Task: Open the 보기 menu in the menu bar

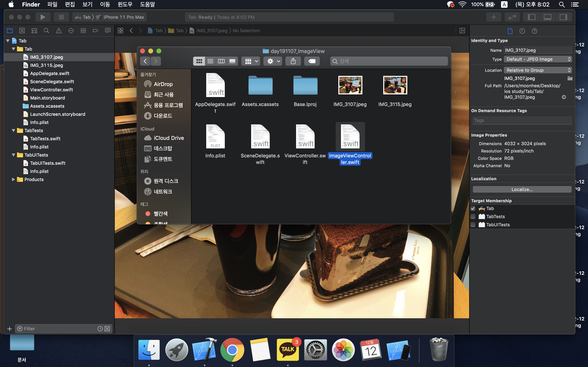Action: tap(87, 4)
